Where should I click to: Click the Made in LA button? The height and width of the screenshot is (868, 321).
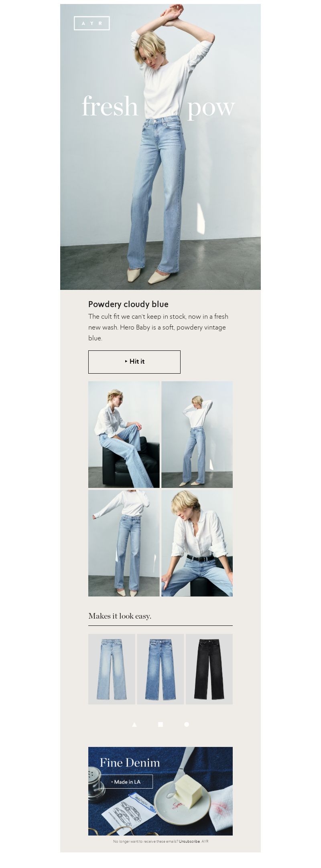[126, 782]
